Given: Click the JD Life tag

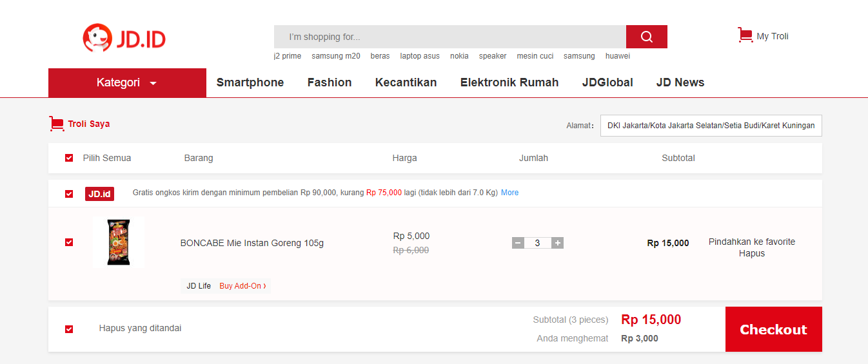Looking at the screenshot, I should click(199, 286).
